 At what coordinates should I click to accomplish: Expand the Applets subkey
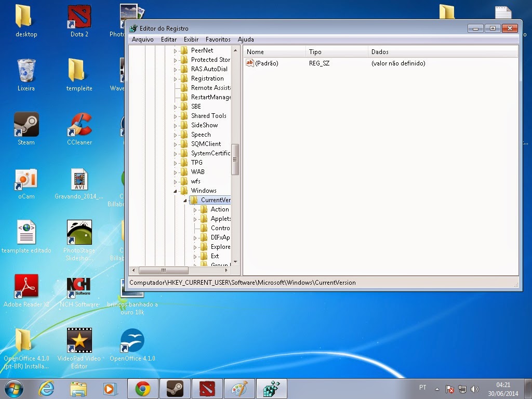(x=195, y=219)
